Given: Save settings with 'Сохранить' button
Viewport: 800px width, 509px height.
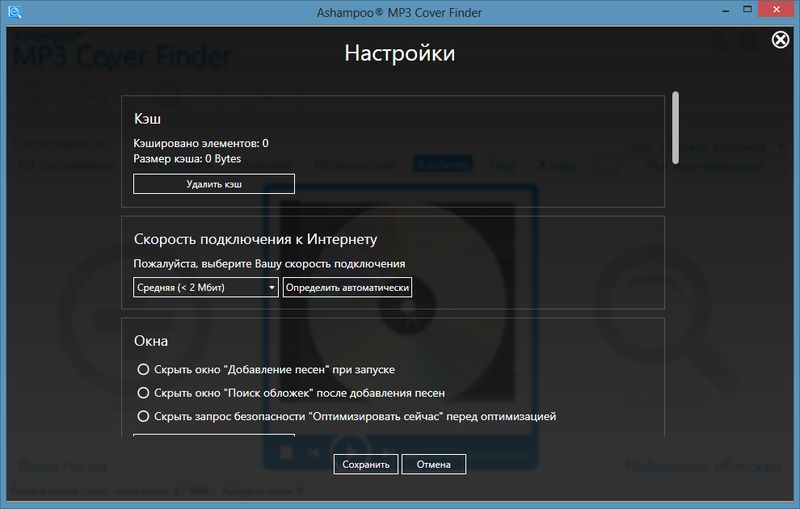Looking at the screenshot, I should 366,465.
